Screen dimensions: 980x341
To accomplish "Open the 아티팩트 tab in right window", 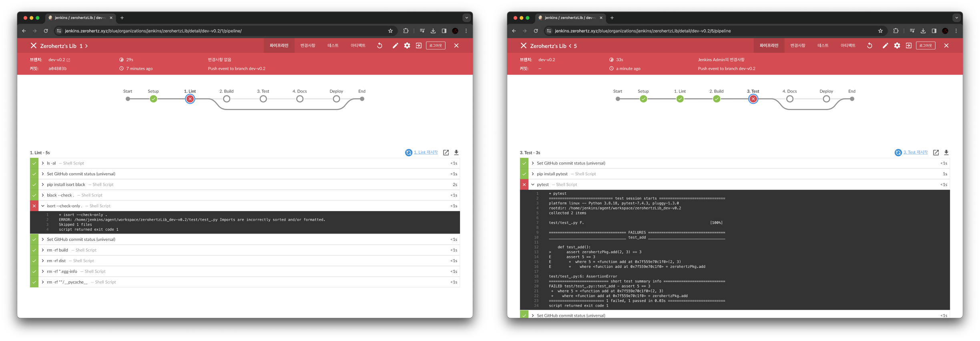I will coord(848,46).
